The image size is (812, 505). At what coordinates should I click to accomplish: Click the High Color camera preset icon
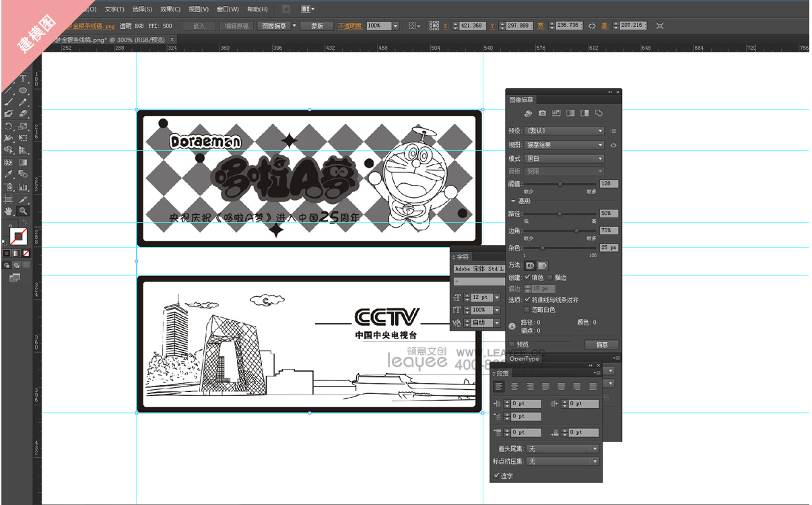click(x=543, y=113)
